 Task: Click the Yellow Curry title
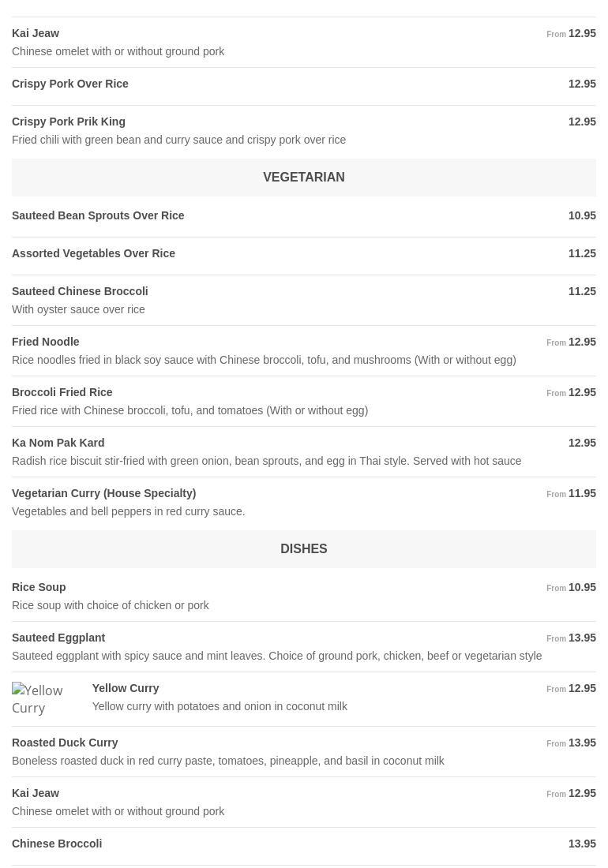(126, 688)
